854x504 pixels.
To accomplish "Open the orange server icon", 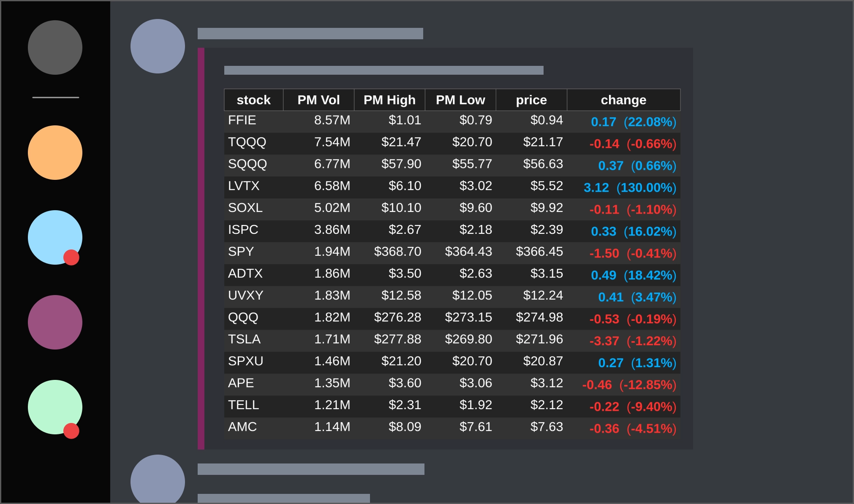I will pos(55,152).
